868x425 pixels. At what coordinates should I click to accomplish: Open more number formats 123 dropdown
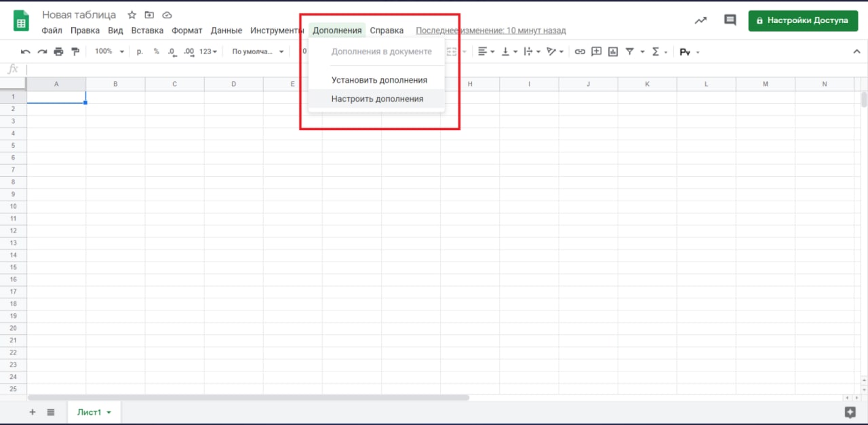click(x=208, y=52)
